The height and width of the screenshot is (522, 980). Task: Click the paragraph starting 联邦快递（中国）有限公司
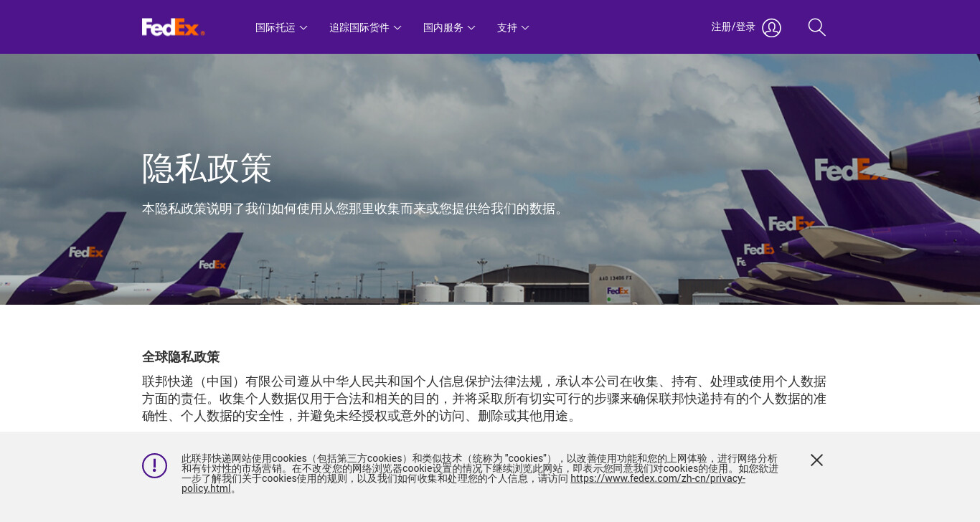click(x=484, y=399)
